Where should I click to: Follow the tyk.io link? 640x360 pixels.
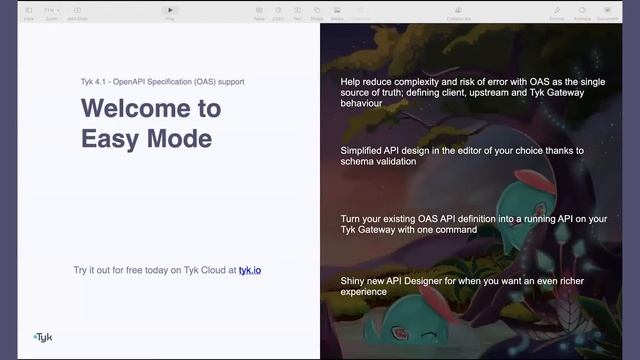pyautogui.click(x=250, y=270)
